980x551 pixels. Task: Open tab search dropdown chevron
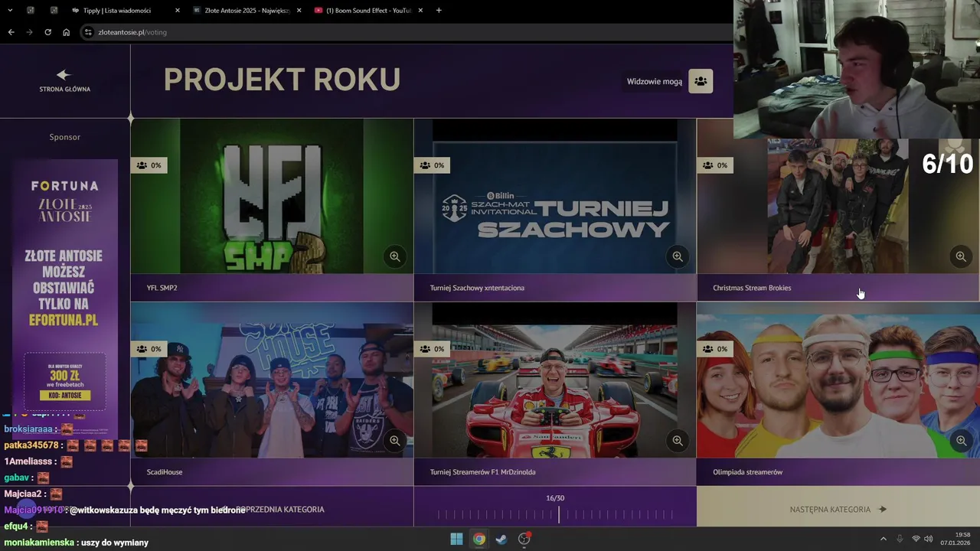[x=9, y=11]
